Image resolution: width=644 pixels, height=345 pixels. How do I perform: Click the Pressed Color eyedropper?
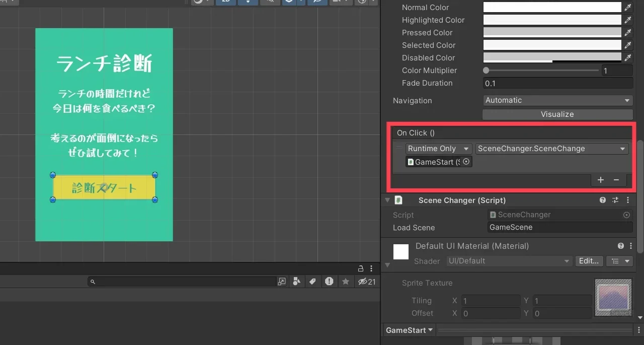click(628, 33)
